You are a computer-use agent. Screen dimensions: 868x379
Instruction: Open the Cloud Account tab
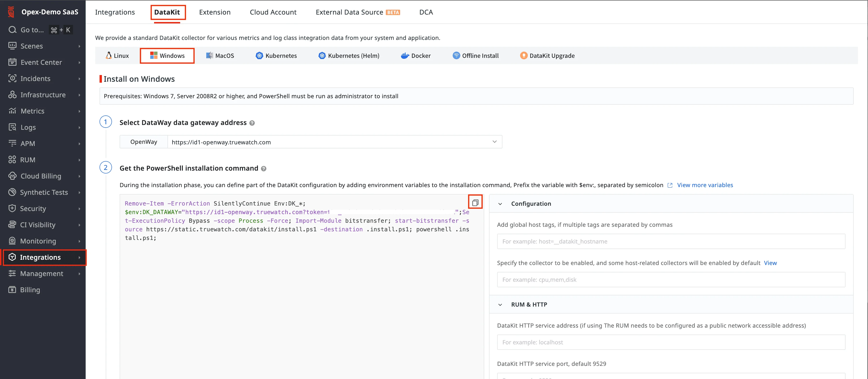pos(273,12)
